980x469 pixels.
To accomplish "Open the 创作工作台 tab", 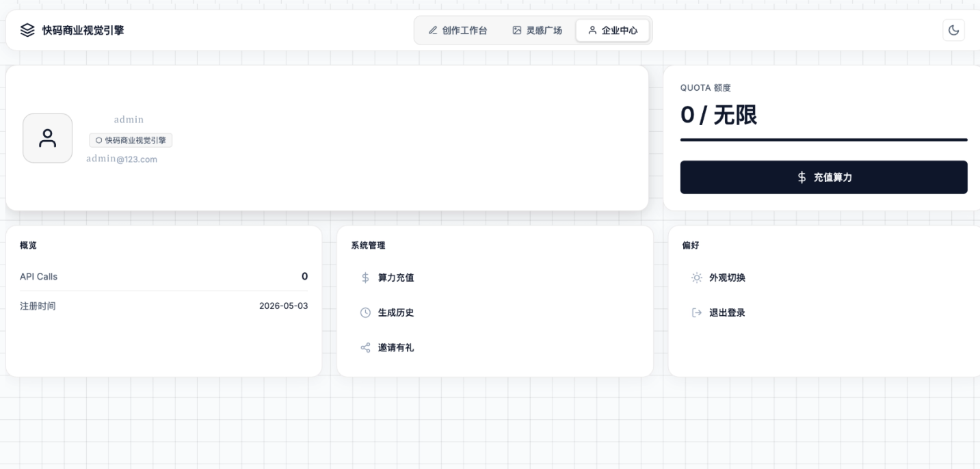I will point(458,30).
